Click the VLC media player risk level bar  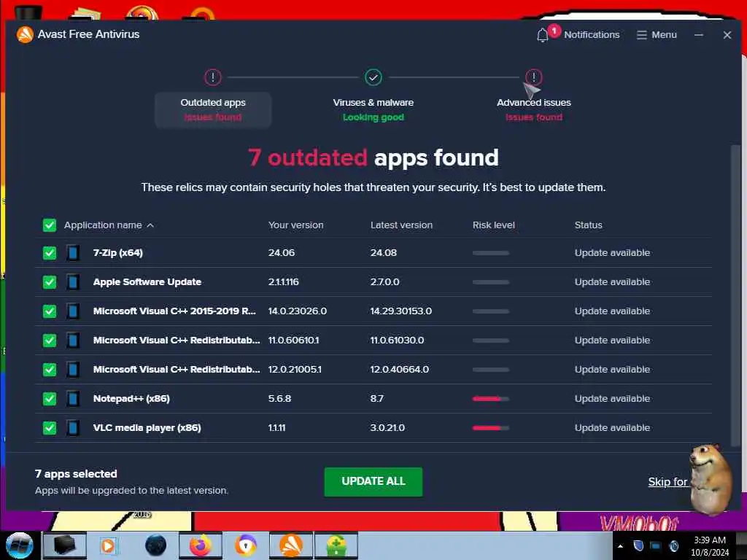pos(491,427)
